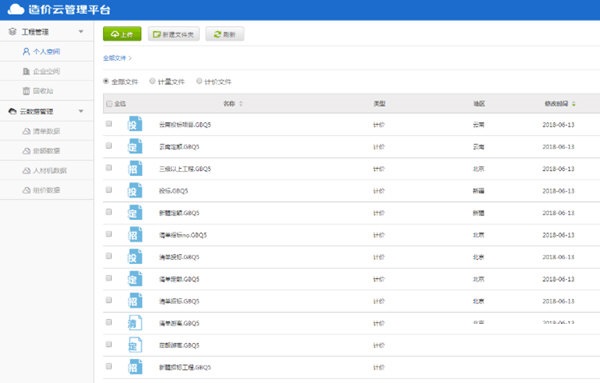Click the 定 file icon for 云南定额.GBQ5
600x383 pixels.
[x=135, y=146]
